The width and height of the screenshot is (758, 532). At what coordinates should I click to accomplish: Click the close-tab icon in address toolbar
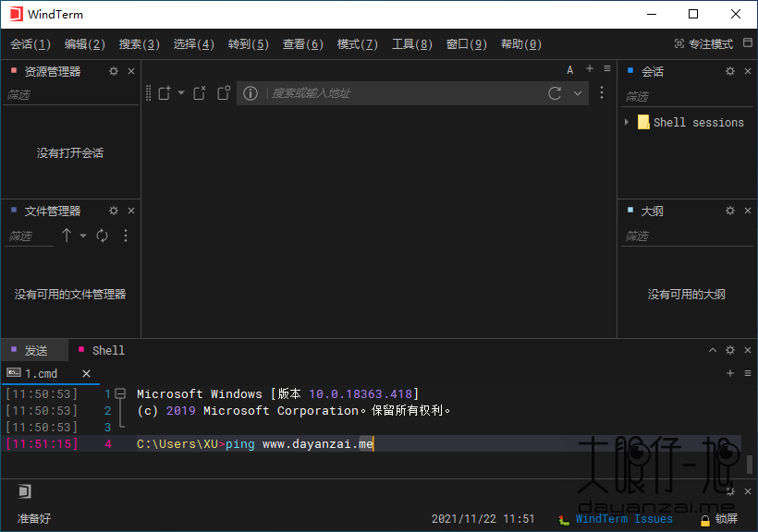click(x=199, y=92)
